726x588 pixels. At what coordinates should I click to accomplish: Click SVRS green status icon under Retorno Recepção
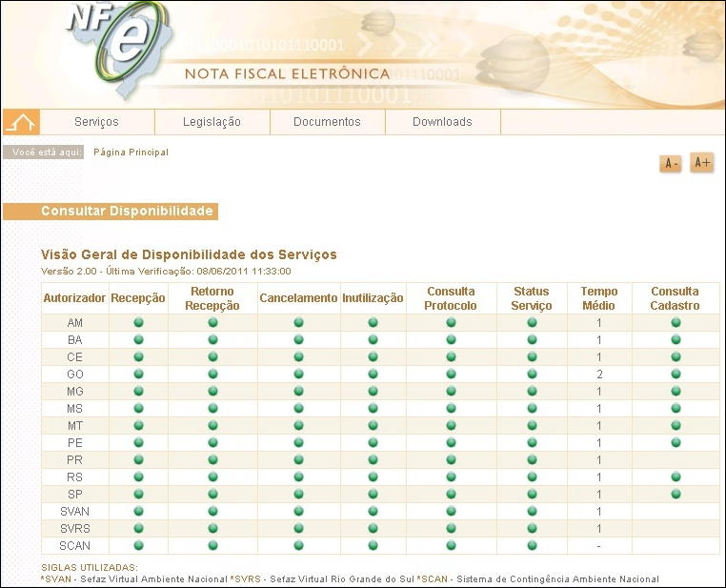coord(212,528)
